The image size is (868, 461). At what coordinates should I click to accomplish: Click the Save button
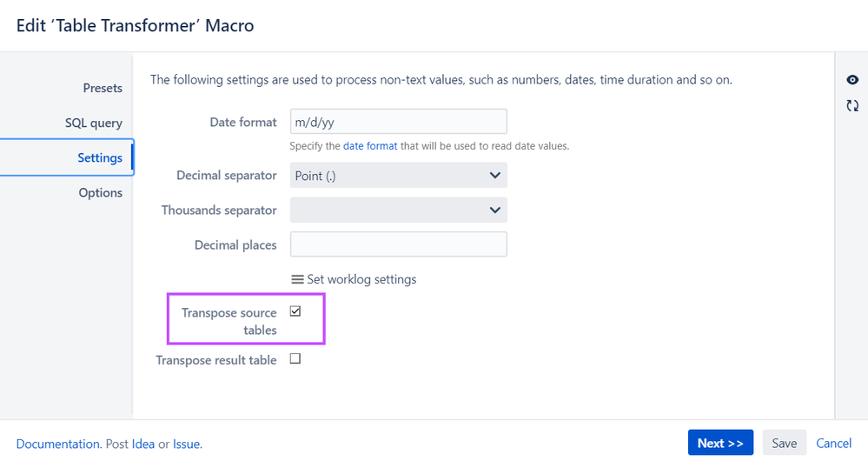coord(784,443)
